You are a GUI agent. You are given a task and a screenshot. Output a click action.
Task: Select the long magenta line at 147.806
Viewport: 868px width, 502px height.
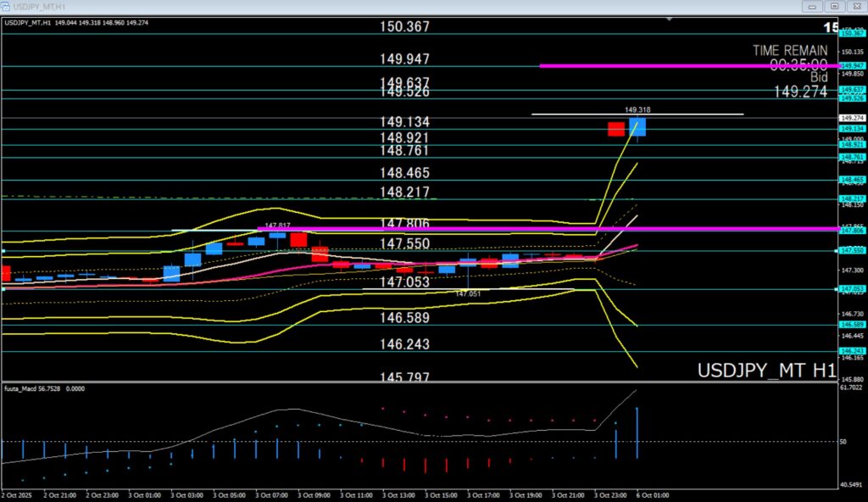[x=509, y=229]
